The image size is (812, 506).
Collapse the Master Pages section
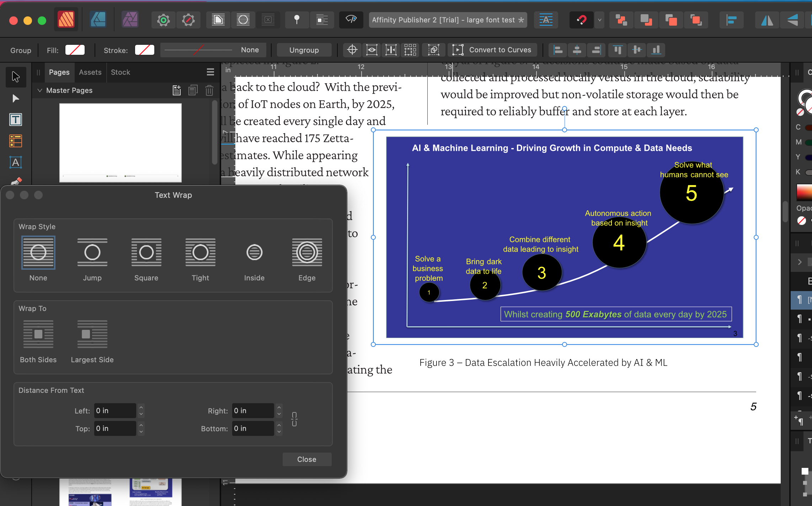40,90
